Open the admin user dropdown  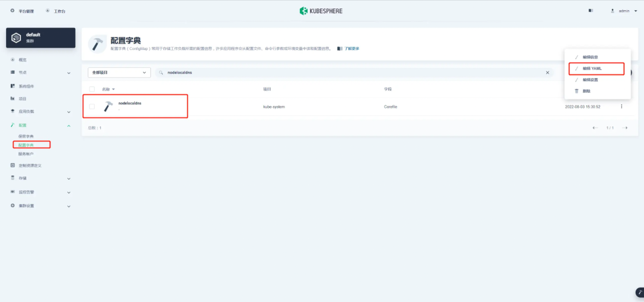(x=624, y=11)
